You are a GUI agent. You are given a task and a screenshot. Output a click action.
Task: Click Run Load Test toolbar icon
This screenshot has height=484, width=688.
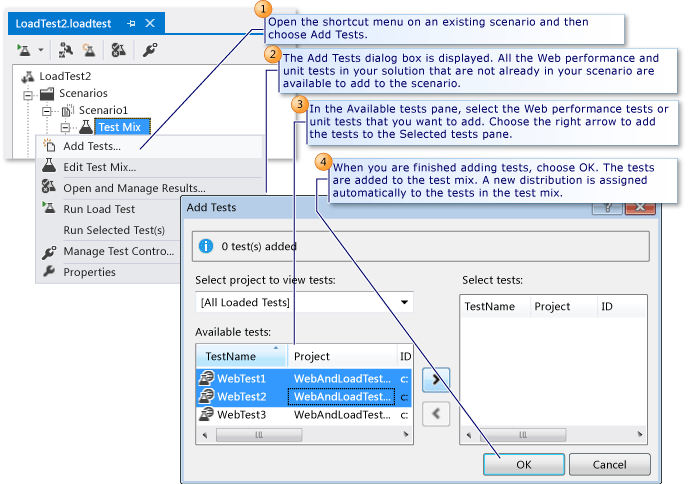pyautogui.click(x=24, y=50)
